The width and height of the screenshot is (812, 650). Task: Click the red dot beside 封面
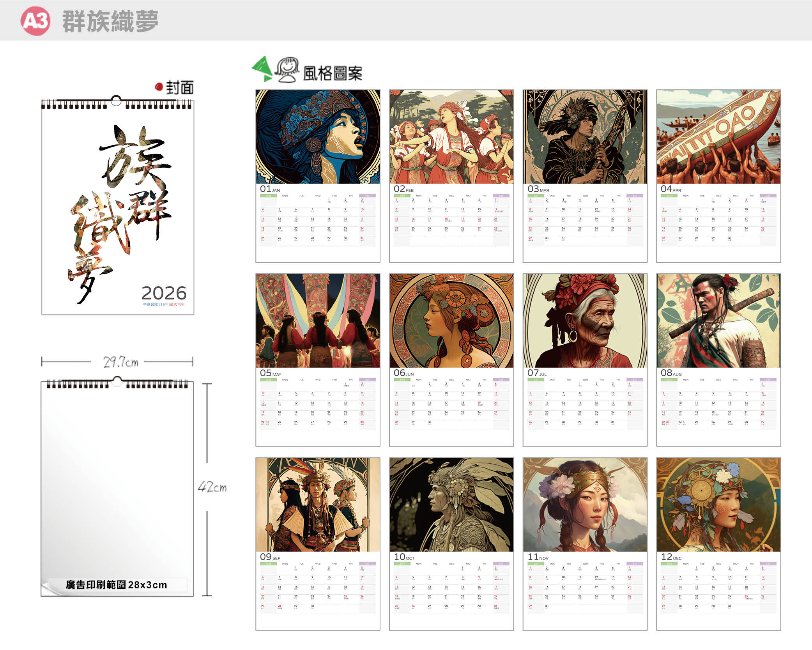159,87
